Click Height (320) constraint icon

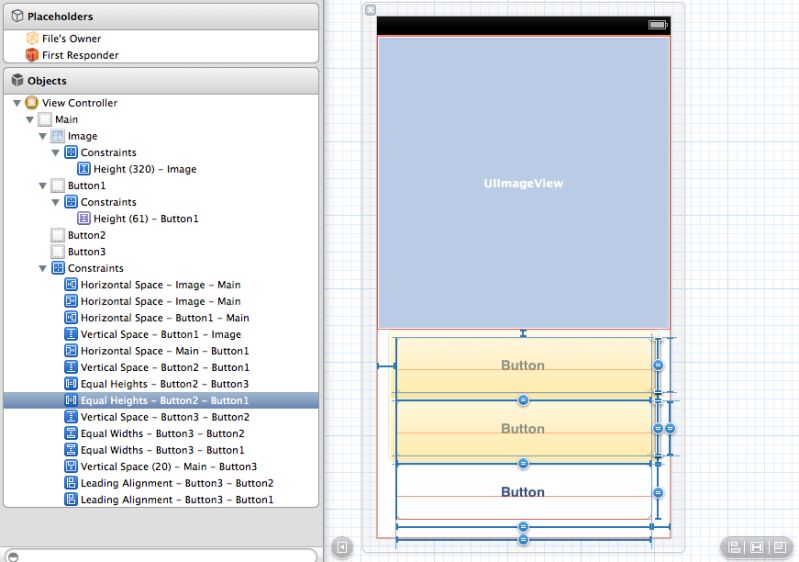point(84,169)
